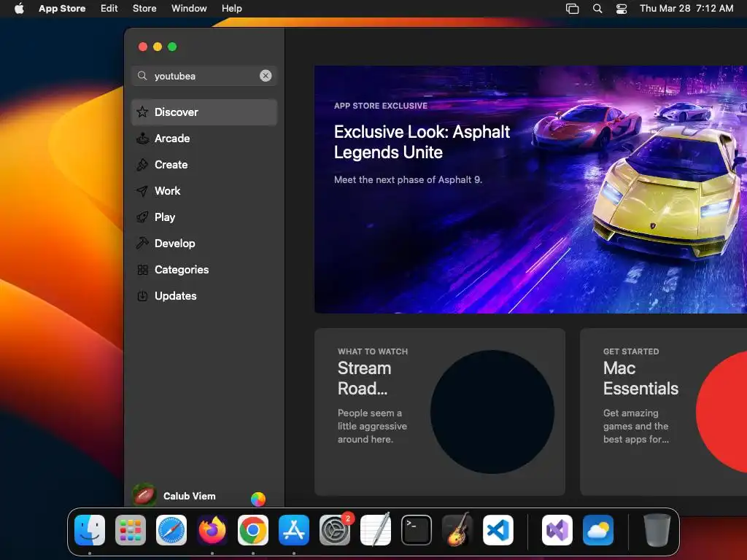
Task: Click the WHAT TO WATCH label
Action: click(x=373, y=351)
